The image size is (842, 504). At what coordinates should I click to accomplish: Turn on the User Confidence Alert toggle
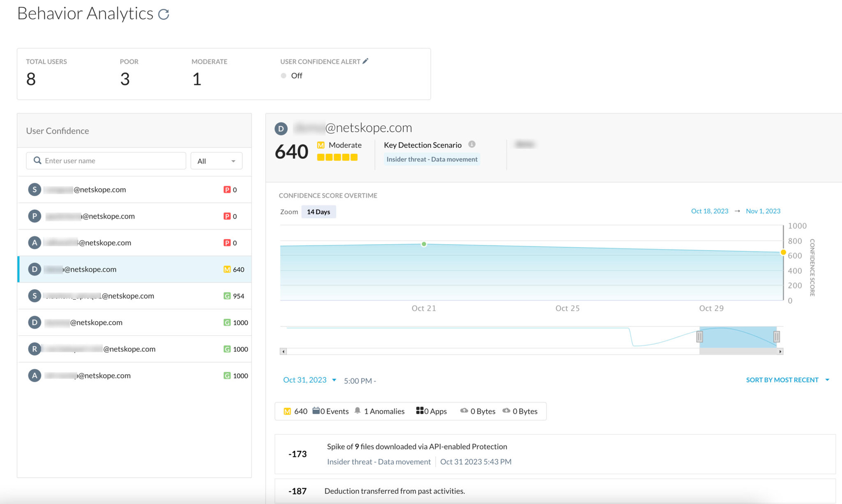[283, 76]
